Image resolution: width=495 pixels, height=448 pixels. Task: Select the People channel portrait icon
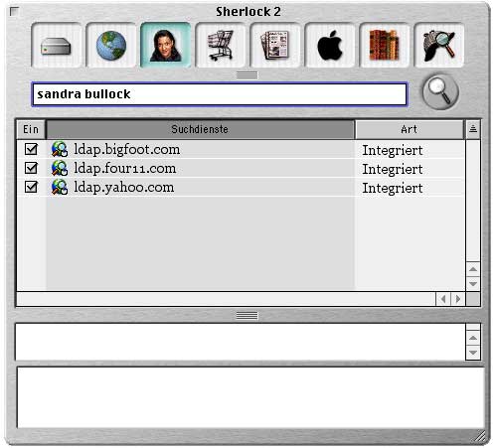point(166,46)
